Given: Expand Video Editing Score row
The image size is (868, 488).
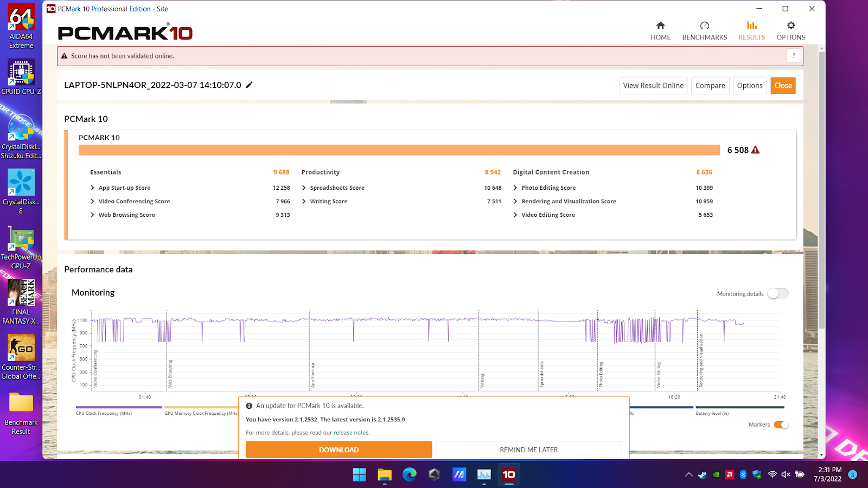Looking at the screenshot, I should click(x=515, y=215).
